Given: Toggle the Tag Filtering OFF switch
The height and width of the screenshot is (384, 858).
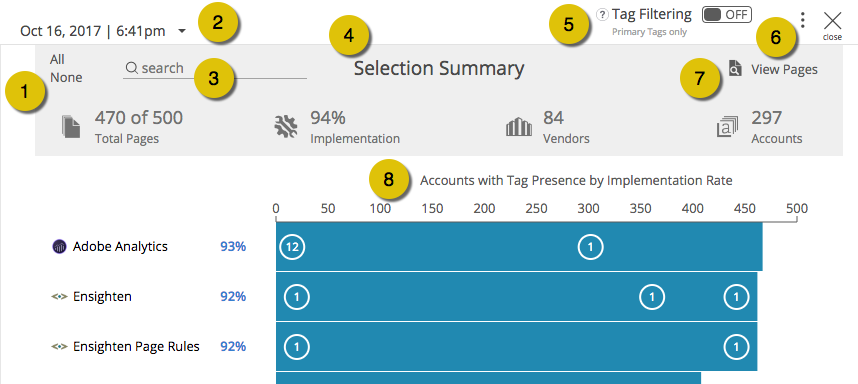Looking at the screenshot, I should click(727, 15).
